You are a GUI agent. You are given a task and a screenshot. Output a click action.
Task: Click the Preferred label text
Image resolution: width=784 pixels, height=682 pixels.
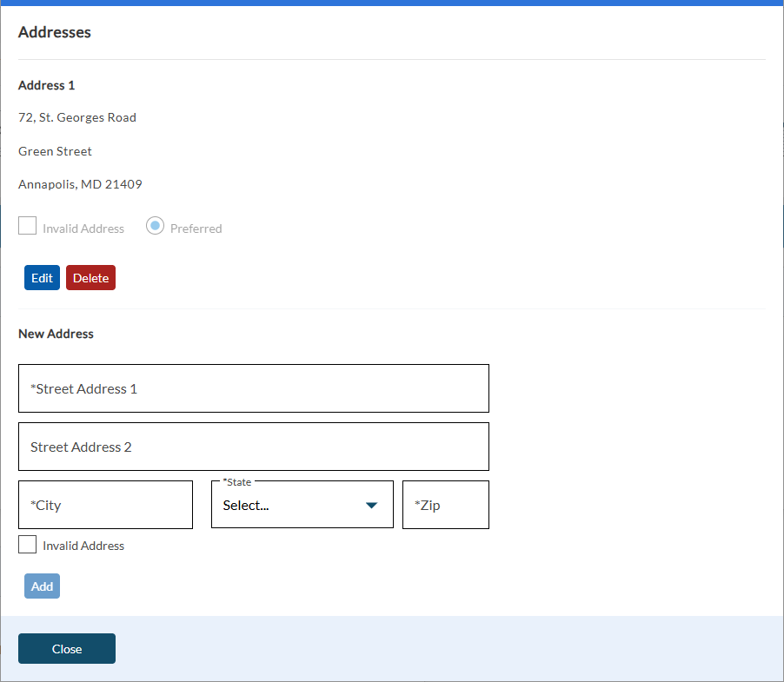pyautogui.click(x=196, y=228)
